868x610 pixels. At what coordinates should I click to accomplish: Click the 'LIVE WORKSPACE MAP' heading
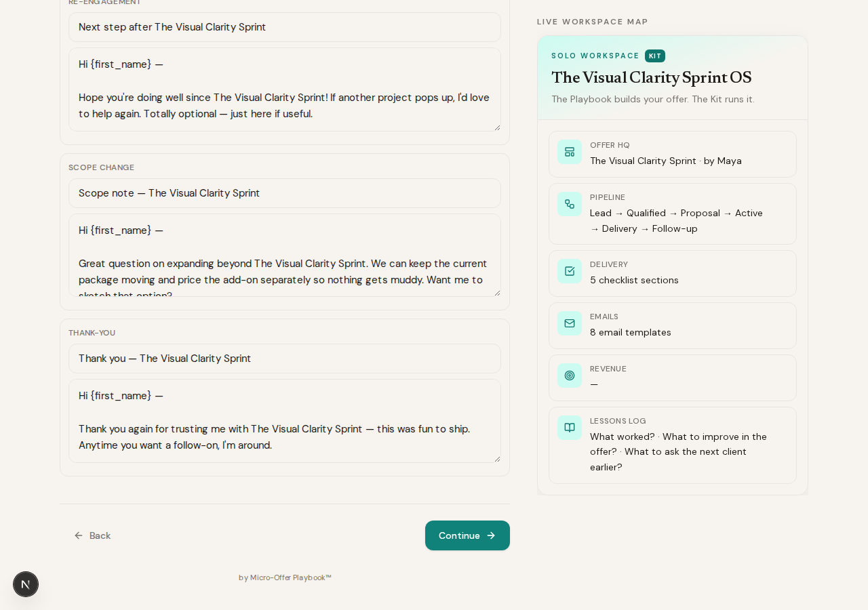pyautogui.click(x=593, y=22)
